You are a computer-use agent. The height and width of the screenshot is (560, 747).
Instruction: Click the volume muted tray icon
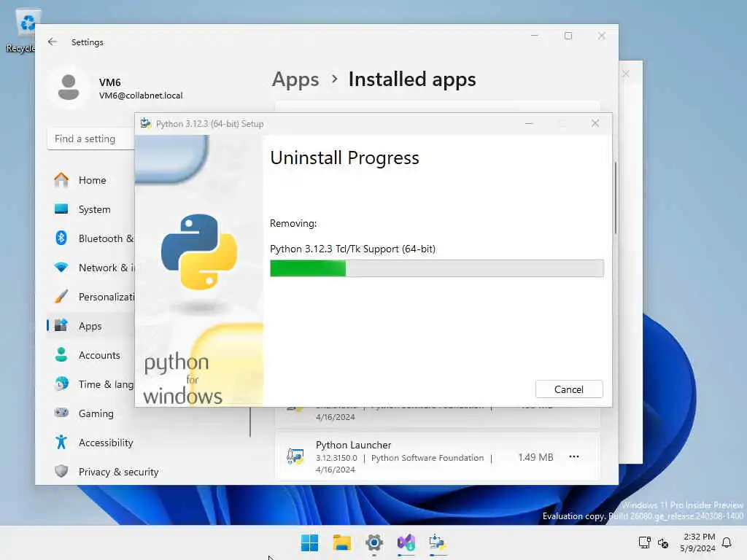663,542
